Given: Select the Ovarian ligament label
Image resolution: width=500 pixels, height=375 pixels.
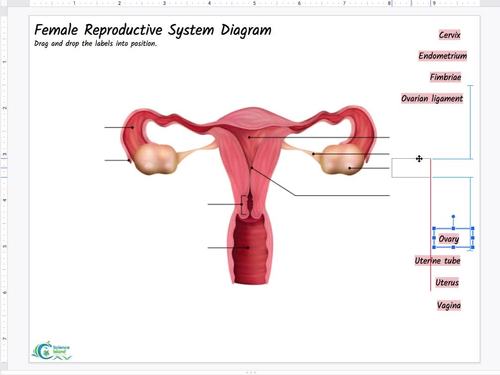Looking at the screenshot, I should click(432, 98).
